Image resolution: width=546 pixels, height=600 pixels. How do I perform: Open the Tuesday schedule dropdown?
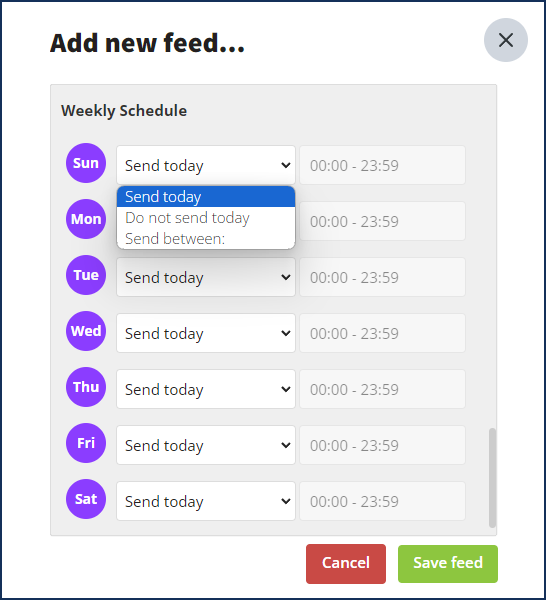pyautogui.click(x=206, y=277)
